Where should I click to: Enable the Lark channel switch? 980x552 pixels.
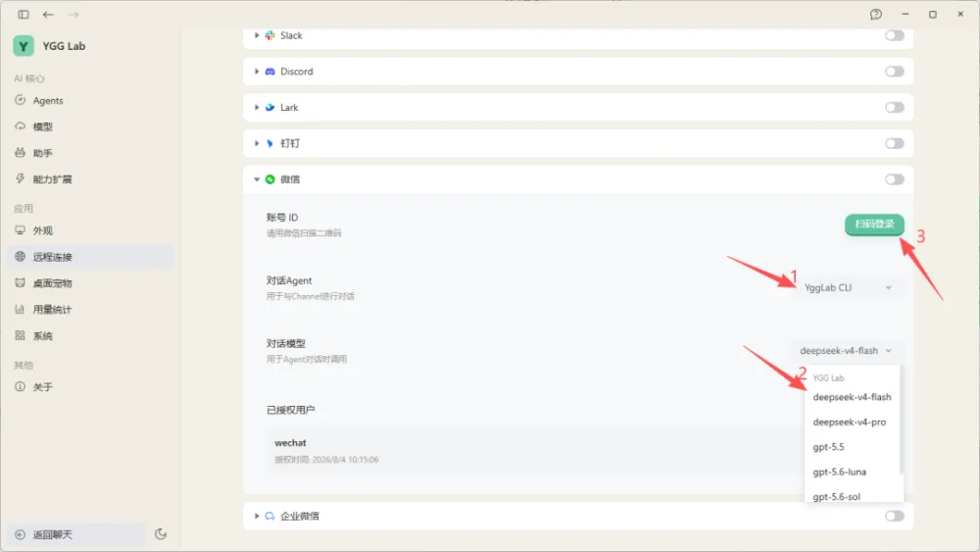click(x=895, y=108)
